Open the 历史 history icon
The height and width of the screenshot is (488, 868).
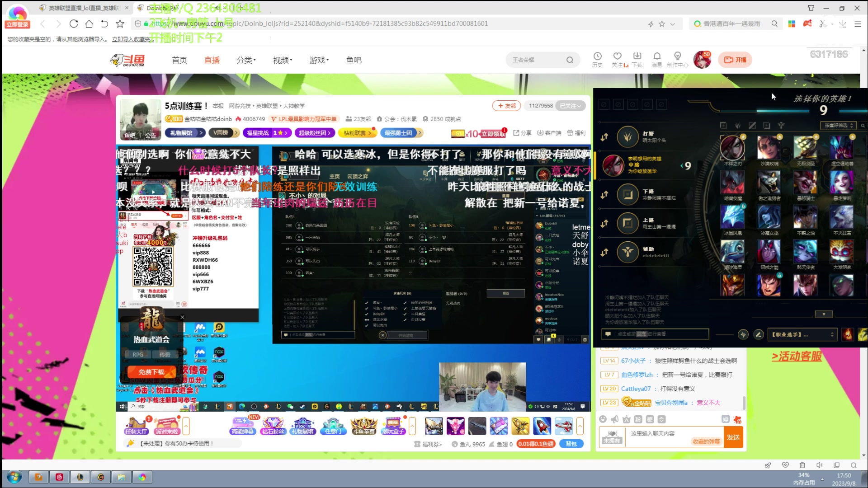point(597,59)
